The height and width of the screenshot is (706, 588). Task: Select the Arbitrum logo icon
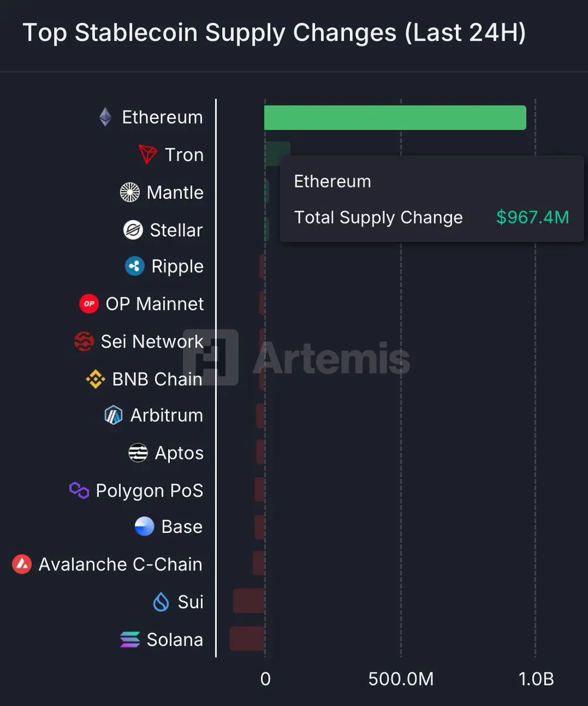tap(113, 415)
